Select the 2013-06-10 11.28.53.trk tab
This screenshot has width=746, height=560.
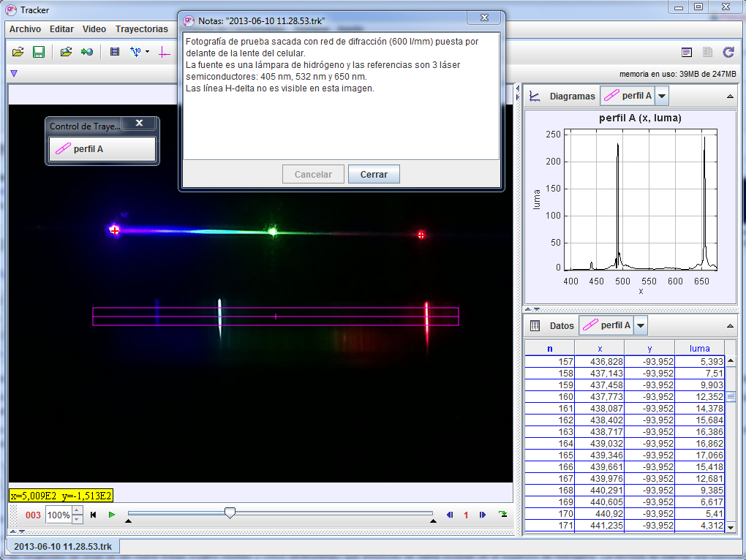click(63, 546)
